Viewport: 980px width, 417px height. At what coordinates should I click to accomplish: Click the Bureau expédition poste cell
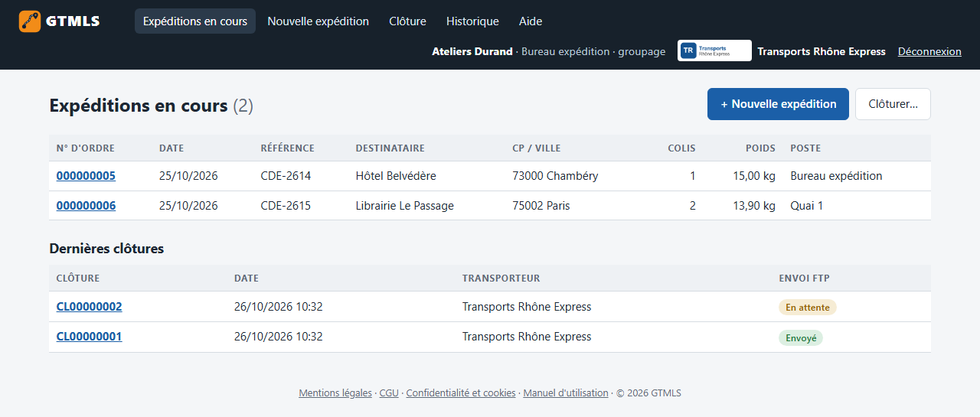pyautogui.click(x=836, y=176)
